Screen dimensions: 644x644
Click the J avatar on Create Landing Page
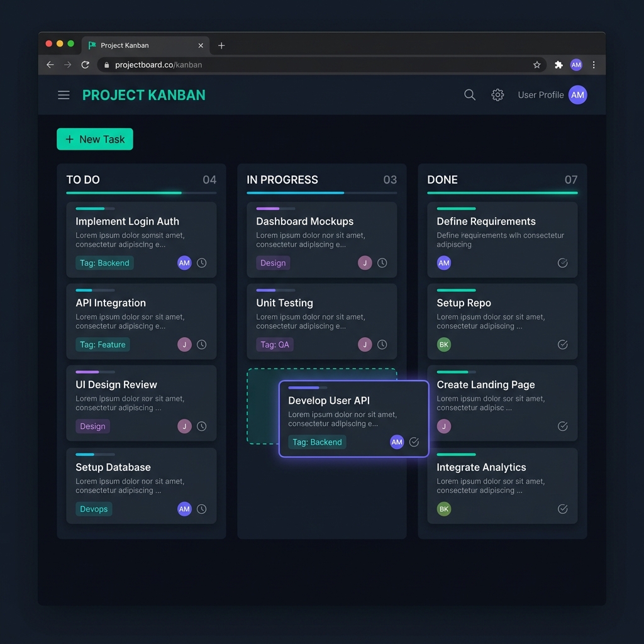[x=443, y=426]
